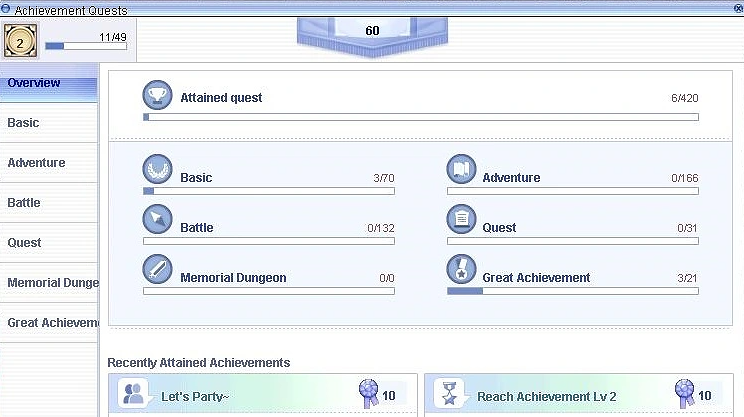Screen dimensions: 744x417
Task: Click the Attained quest trophy icon
Action: pyautogui.click(x=158, y=95)
